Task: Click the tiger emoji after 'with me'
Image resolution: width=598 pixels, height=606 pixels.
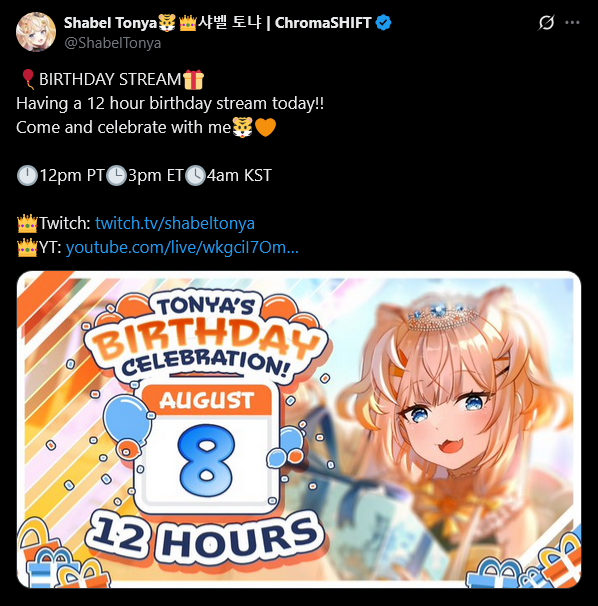Action: (242, 127)
